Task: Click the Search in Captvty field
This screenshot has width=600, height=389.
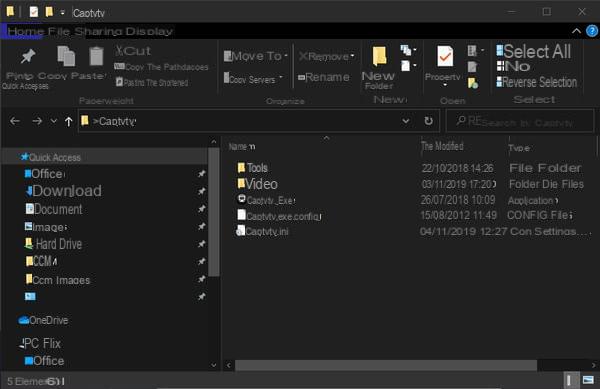Action: (520, 122)
